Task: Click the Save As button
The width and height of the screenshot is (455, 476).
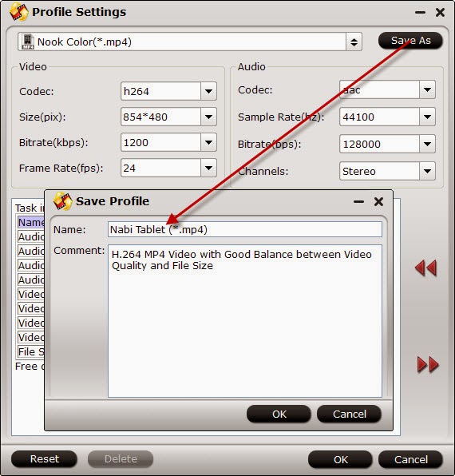Action: [410, 41]
